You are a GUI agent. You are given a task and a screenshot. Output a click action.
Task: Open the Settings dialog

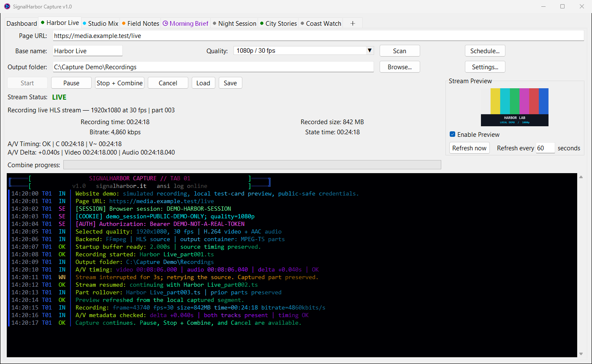point(485,67)
